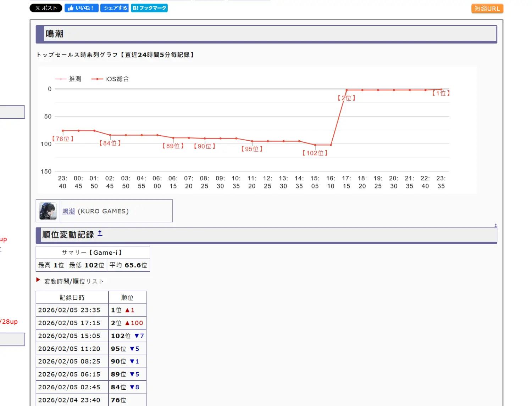Click the 【102位】 data point on the chart
This screenshot has width=532, height=406.
pyautogui.click(x=315, y=145)
